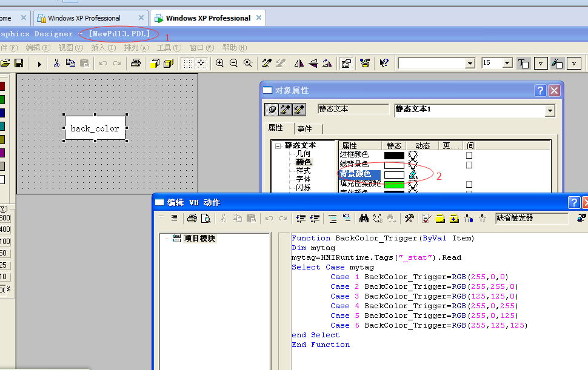The height and width of the screenshot is (370, 588).
Task: Zoom out with the minus magnifier icon
Action: click(x=233, y=63)
